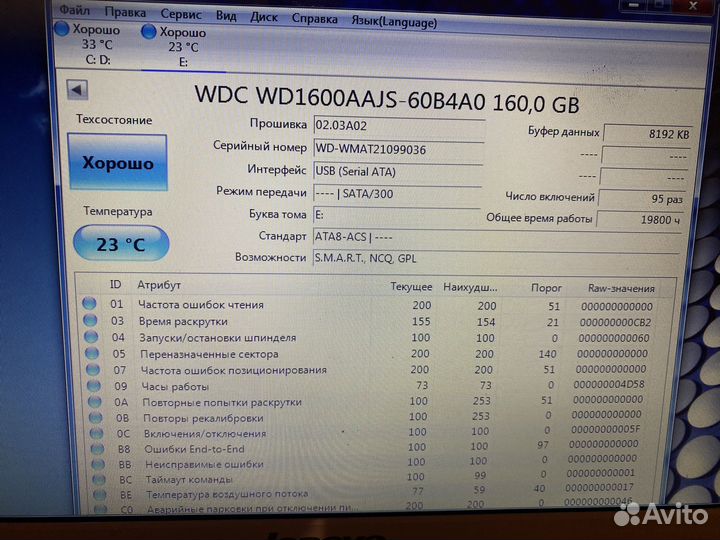The width and height of the screenshot is (720, 540).
Task: Click status dot for attribute 04
Action: click(x=91, y=337)
